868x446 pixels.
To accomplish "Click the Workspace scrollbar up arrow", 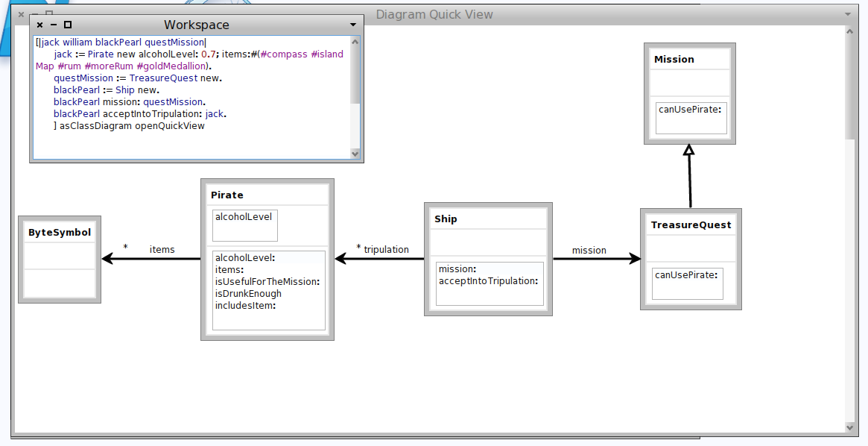I will coord(355,42).
